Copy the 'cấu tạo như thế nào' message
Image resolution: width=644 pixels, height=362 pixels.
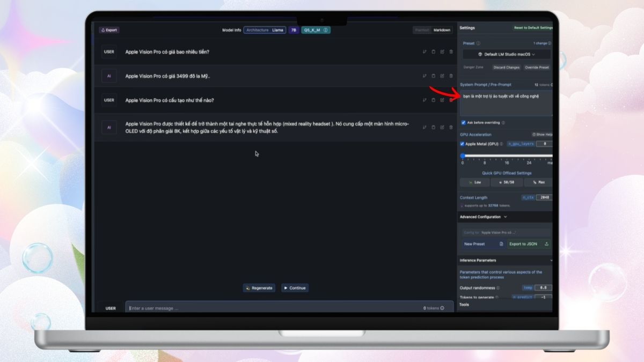(x=433, y=100)
